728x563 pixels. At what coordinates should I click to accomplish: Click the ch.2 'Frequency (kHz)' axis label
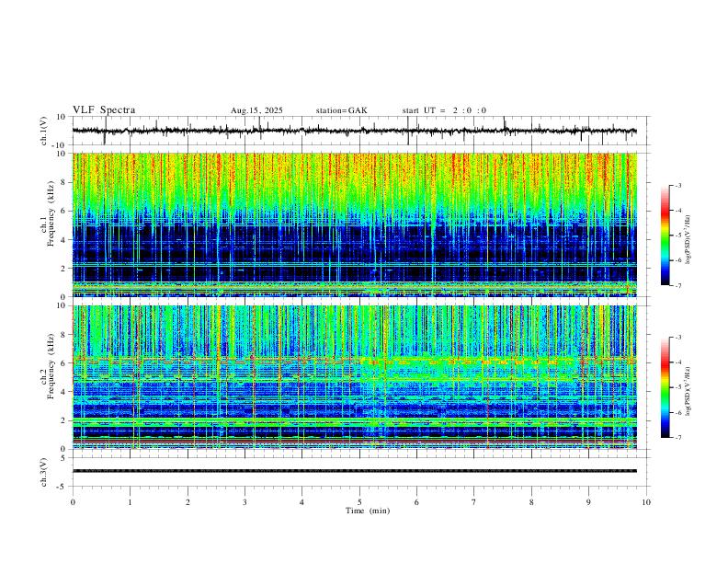click(51, 366)
